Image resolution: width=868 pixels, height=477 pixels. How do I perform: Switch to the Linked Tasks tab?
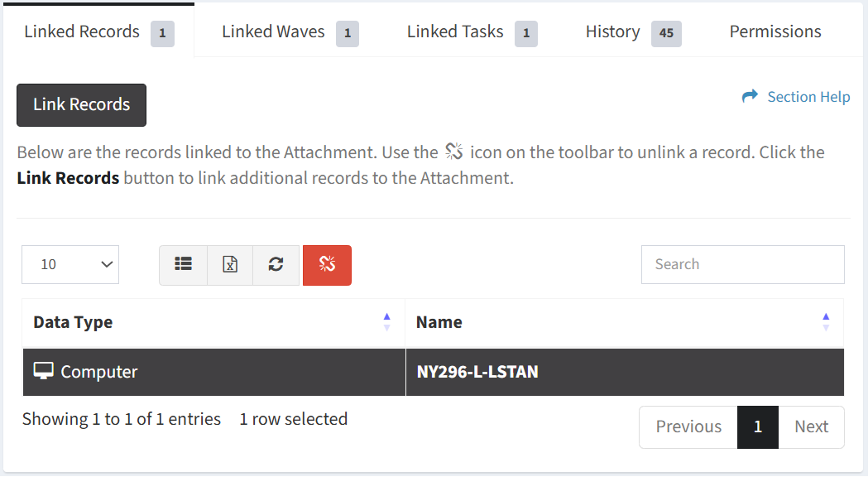pyautogui.click(x=472, y=32)
